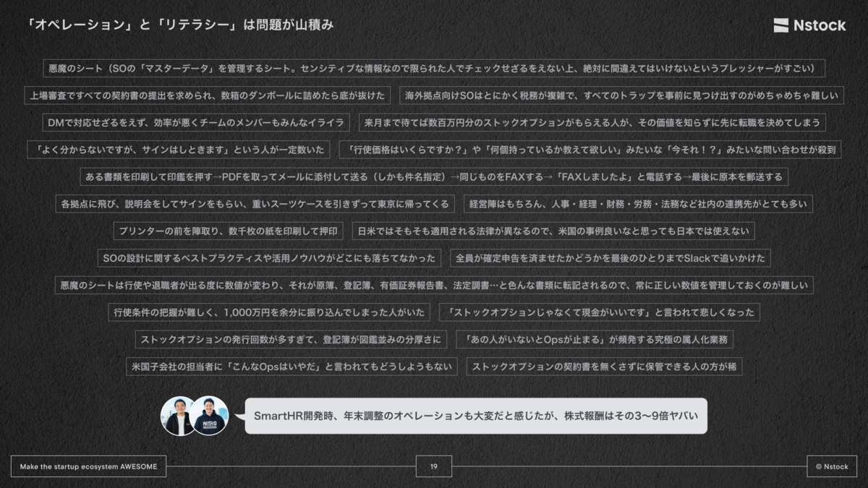The height and width of the screenshot is (488, 868).
Task: Click the box 各拠点に飛び、説明会をして
Action: tap(255, 204)
